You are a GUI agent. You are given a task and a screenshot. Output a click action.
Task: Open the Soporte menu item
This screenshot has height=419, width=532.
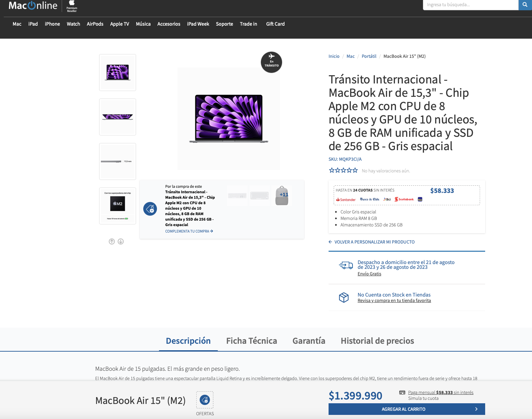coord(225,24)
